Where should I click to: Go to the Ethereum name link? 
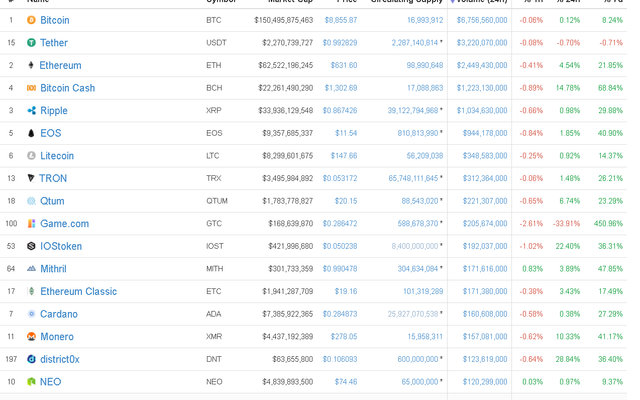tap(60, 65)
